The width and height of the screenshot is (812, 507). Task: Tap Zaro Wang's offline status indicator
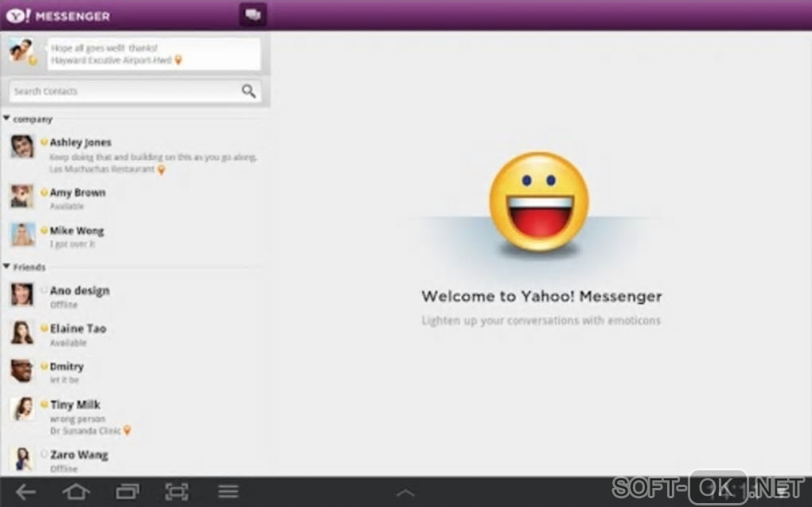(45, 454)
